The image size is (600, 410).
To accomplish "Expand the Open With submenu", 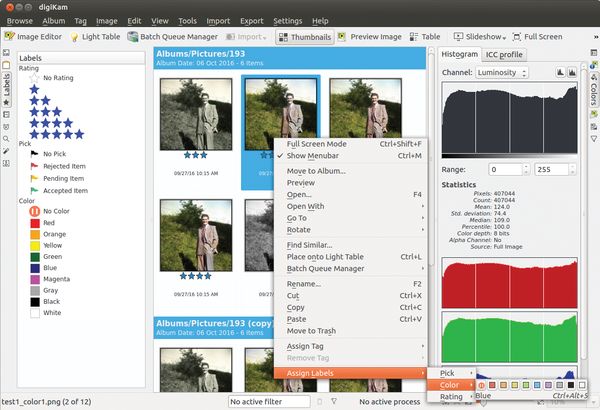I will tap(351, 206).
